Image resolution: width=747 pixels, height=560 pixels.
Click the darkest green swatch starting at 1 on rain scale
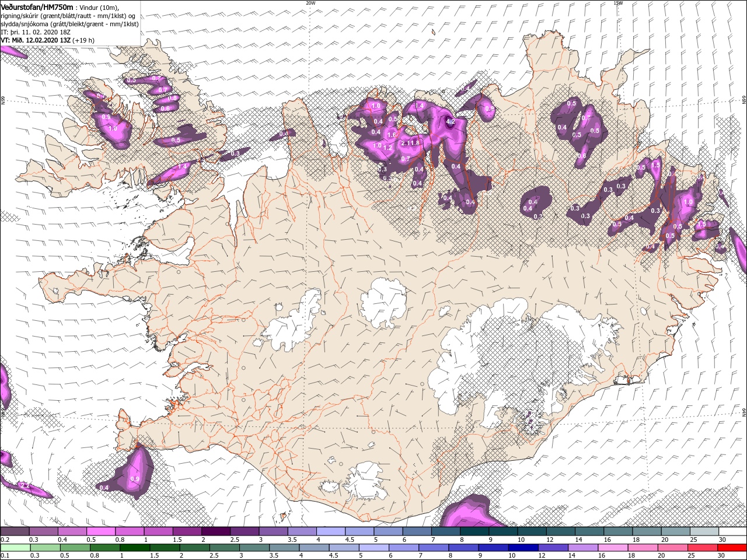click(134, 548)
